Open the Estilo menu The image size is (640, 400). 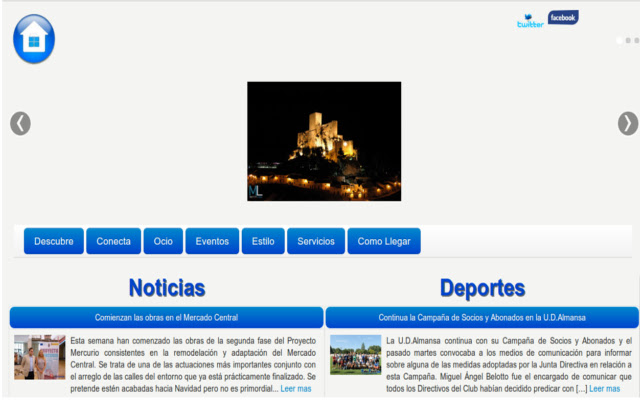tap(263, 241)
